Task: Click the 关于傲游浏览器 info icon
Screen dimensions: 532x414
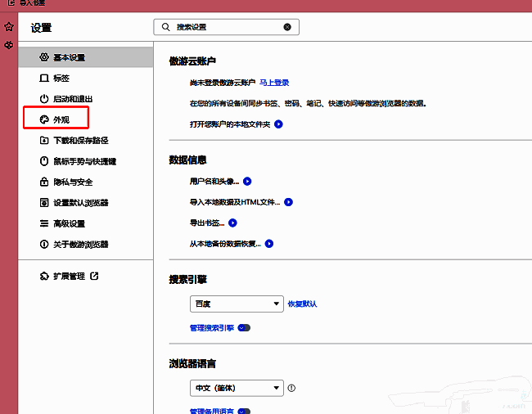Action: point(44,244)
